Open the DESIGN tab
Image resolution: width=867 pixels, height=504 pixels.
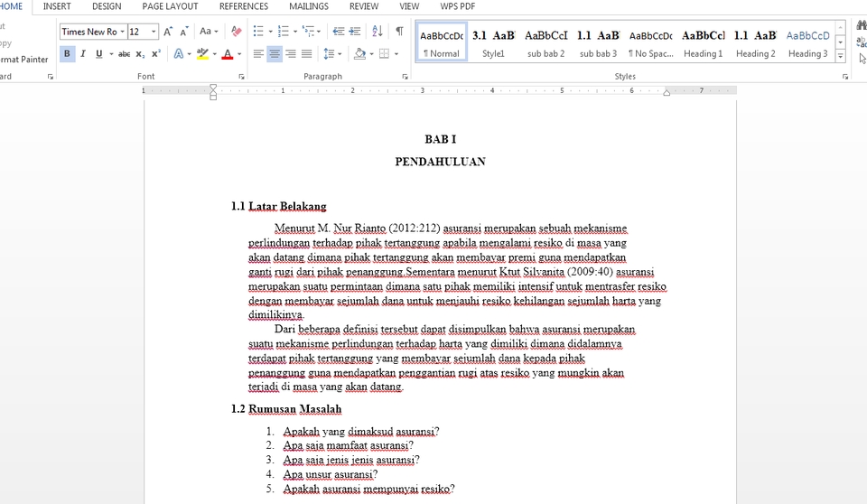[107, 6]
